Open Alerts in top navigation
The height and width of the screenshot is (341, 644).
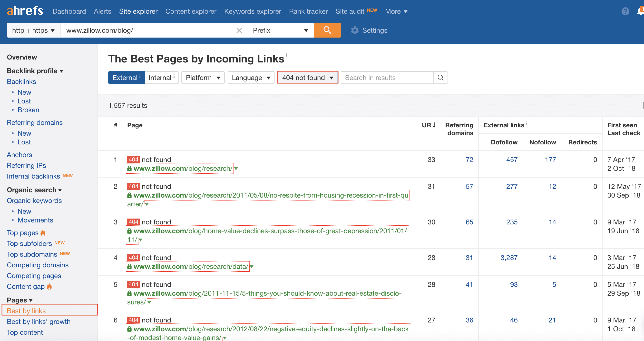[x=103, y=11]
